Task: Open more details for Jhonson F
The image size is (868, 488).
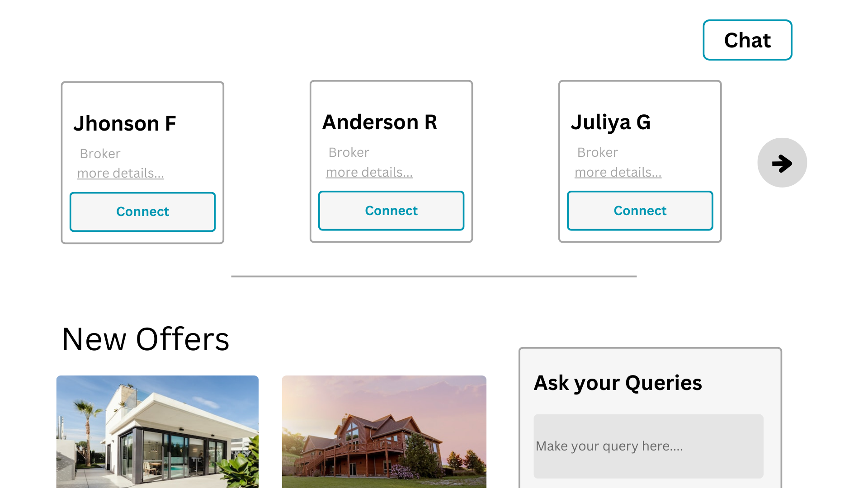Action: coord(120,174)
